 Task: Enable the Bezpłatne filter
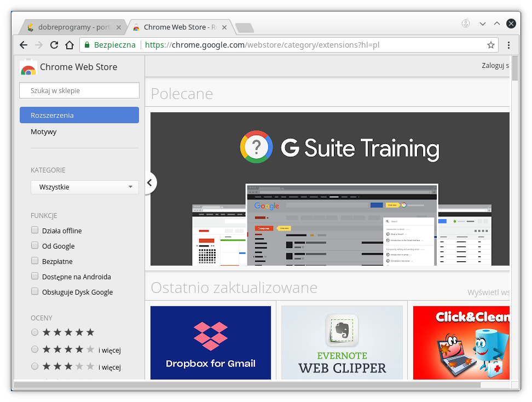(34, 261)
